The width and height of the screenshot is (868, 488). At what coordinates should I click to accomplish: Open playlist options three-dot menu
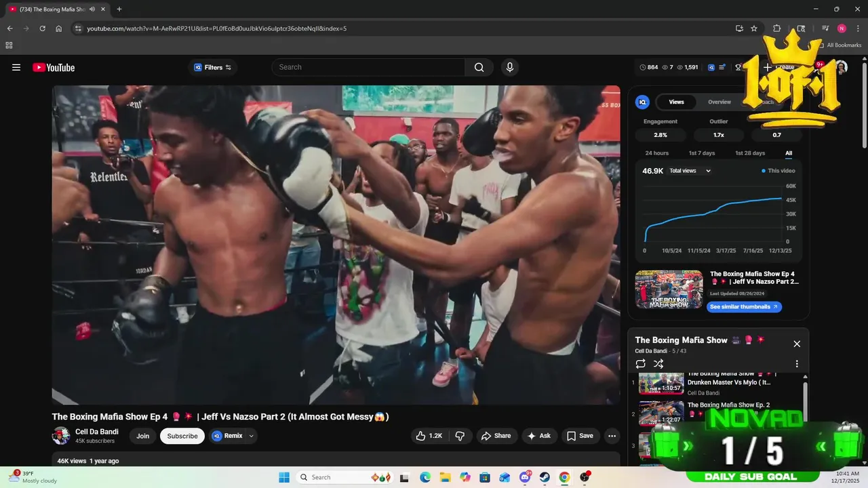[x=797, y=364]
